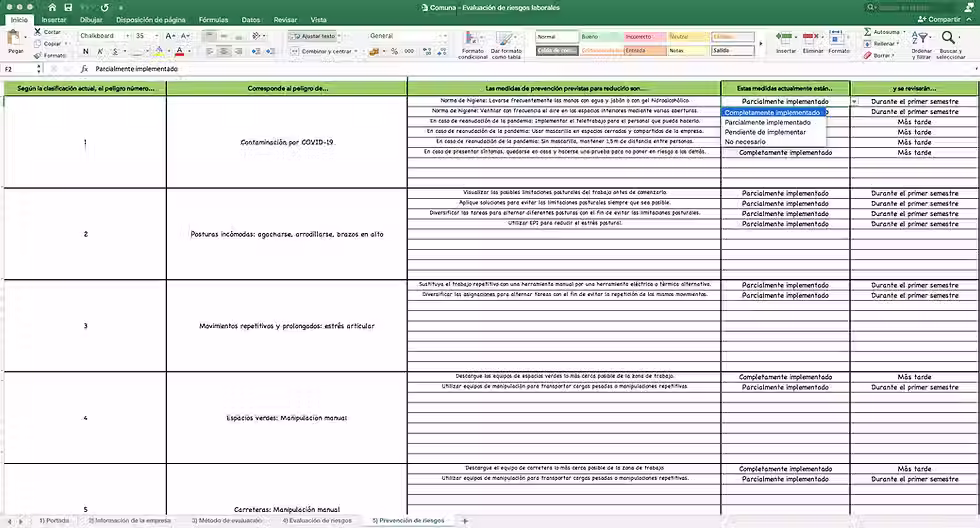The width and height of the screenshot is (980, 528).
Task: Increase font size with the larger A
Action: [170, 36]
